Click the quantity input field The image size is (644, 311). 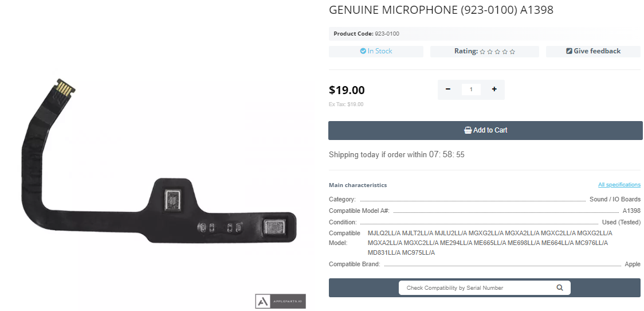coord(471,90)
